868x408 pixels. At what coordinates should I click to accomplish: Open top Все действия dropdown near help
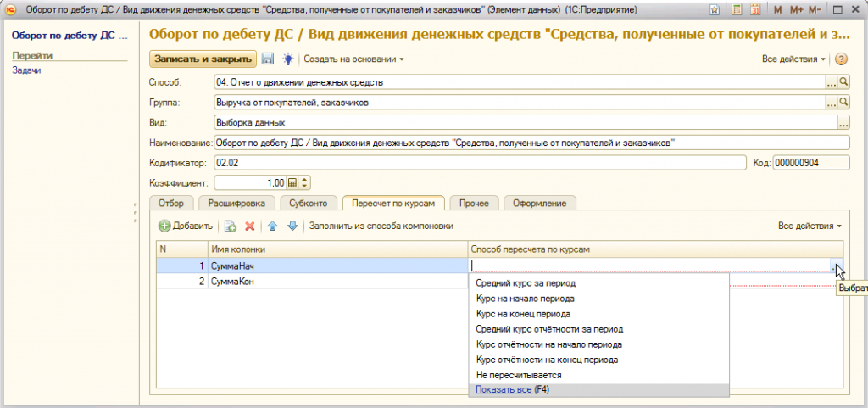tap(793, 59)
